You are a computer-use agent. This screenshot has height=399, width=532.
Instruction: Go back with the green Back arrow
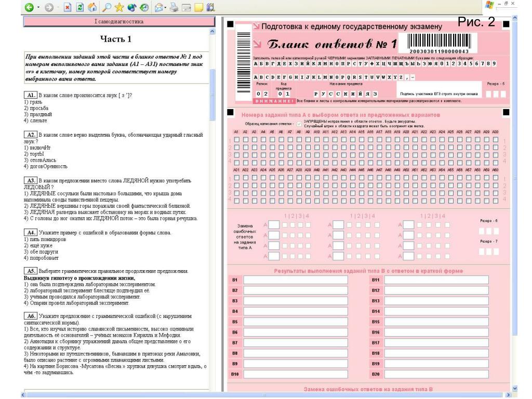(30, 7)
